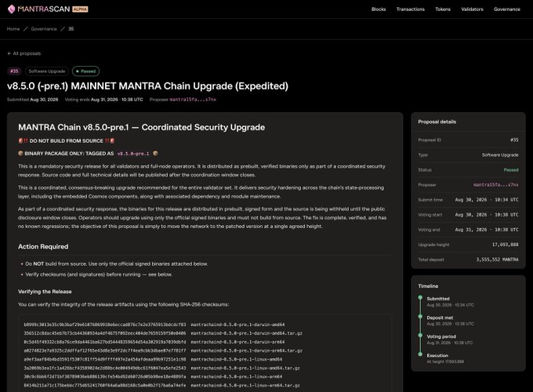This screenshot has height=392, width=533.
Task: Go to Governance breadcrumb
Action: [x=44, y=29]
